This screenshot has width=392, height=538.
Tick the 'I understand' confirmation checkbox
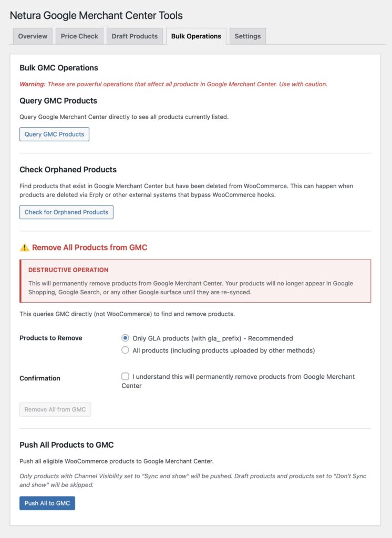(x=125, y=377)
